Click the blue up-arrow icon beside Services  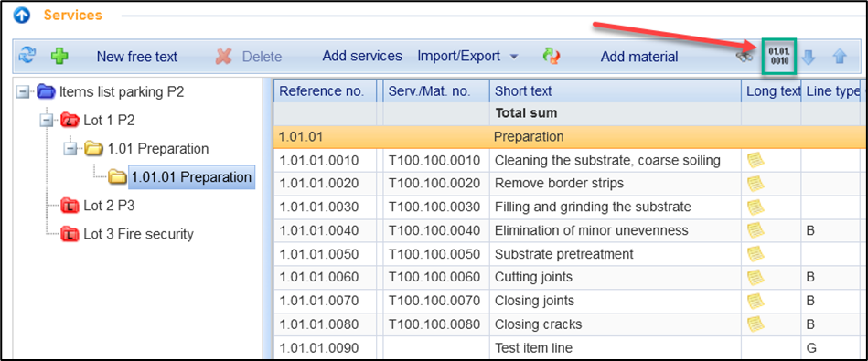pyautogui.click(x=22, y=16)
